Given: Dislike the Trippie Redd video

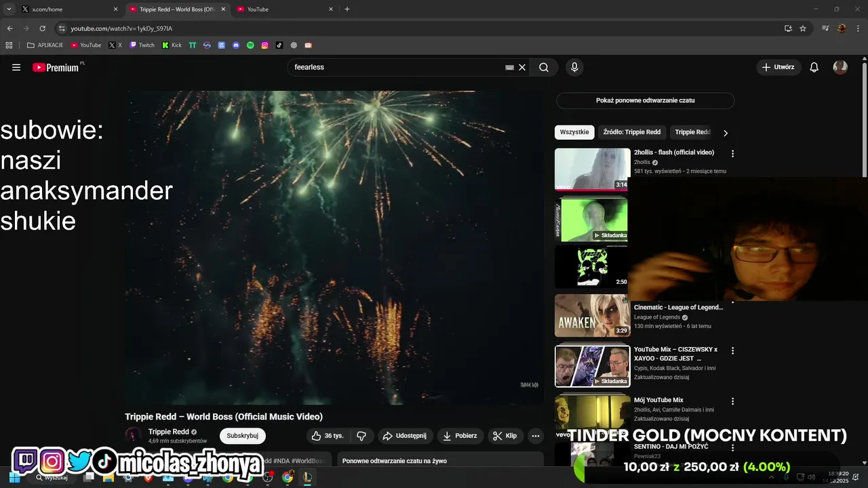Looking at the screenshot, I should tap(361, 436).
